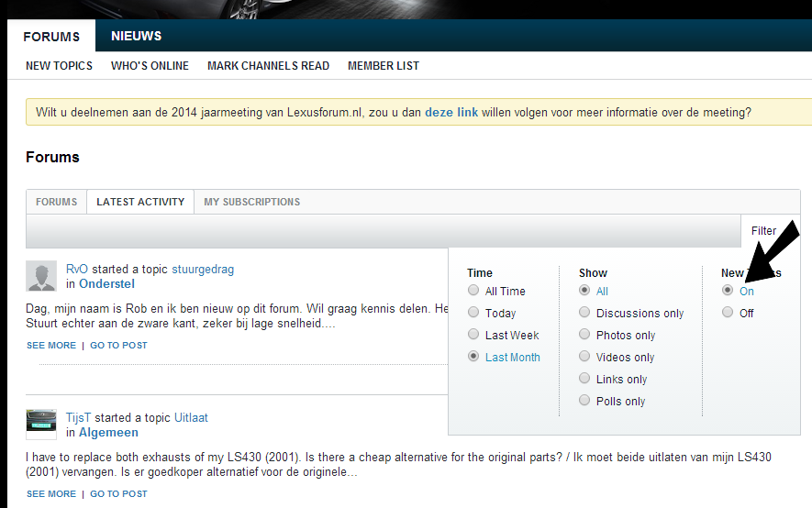Choose Last Week time filter
812x508 pixels.
473,335
